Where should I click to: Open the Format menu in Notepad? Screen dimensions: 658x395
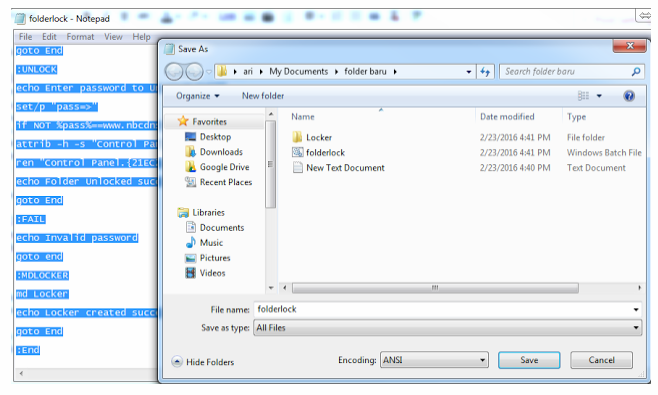click(x=80, y=37)
